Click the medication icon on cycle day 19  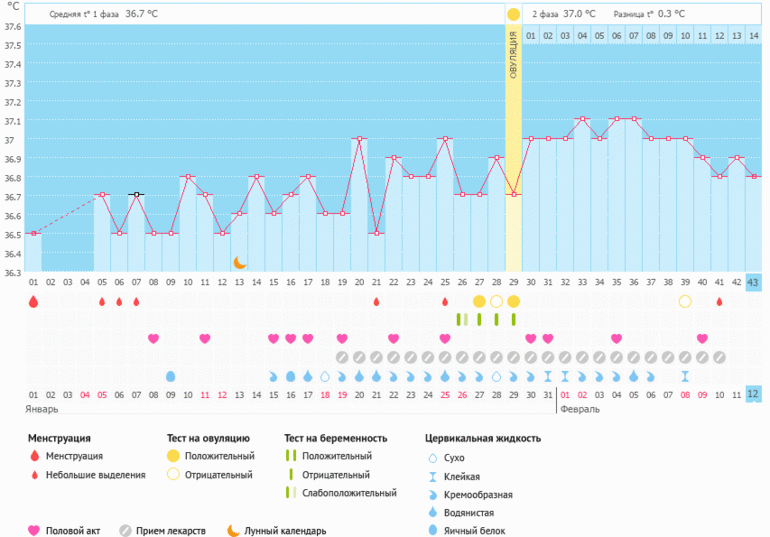[342, 357]
